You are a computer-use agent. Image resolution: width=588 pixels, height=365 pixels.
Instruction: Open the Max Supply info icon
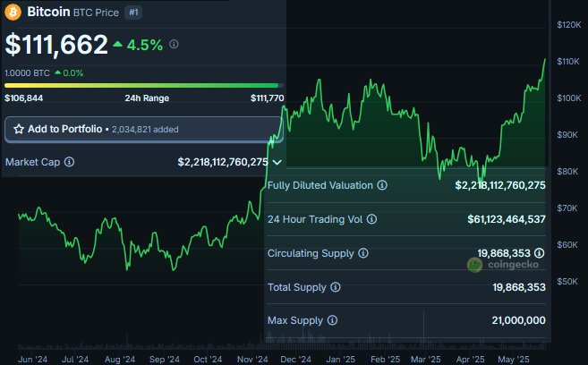pos(332,320)
